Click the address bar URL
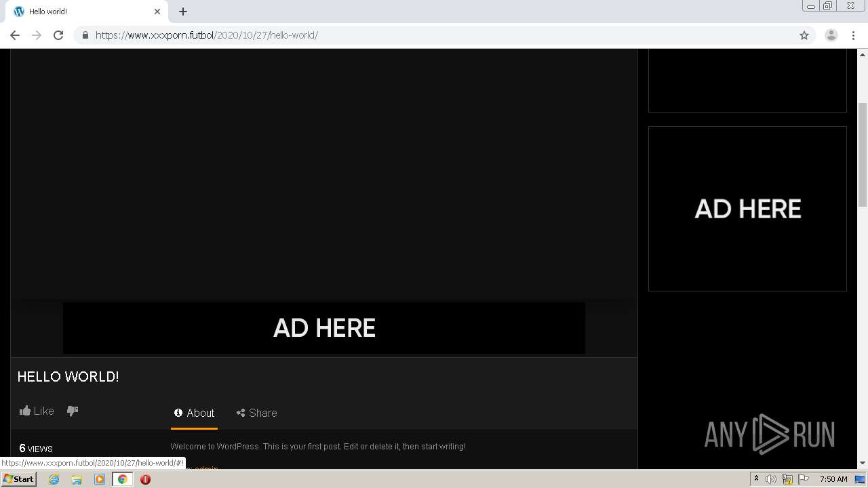Image resolution: width=868 pixels, height=488 pixels. click(x=207, y=35)
